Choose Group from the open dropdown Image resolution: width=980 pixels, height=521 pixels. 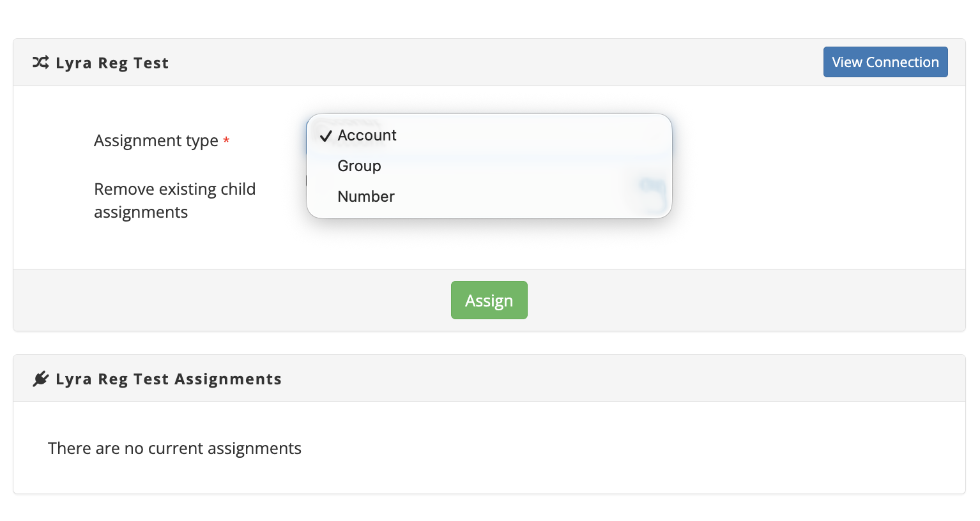[x=489, y=166]
